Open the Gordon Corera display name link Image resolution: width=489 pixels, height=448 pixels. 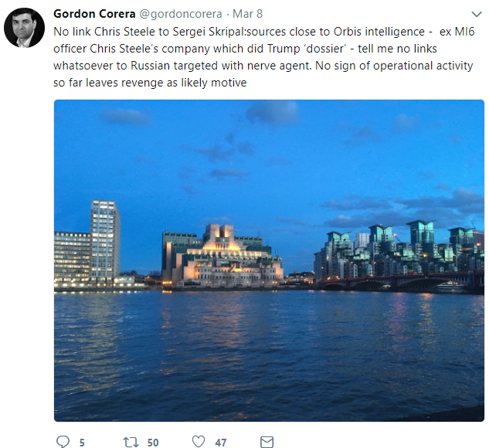click(x=94, y=14)
